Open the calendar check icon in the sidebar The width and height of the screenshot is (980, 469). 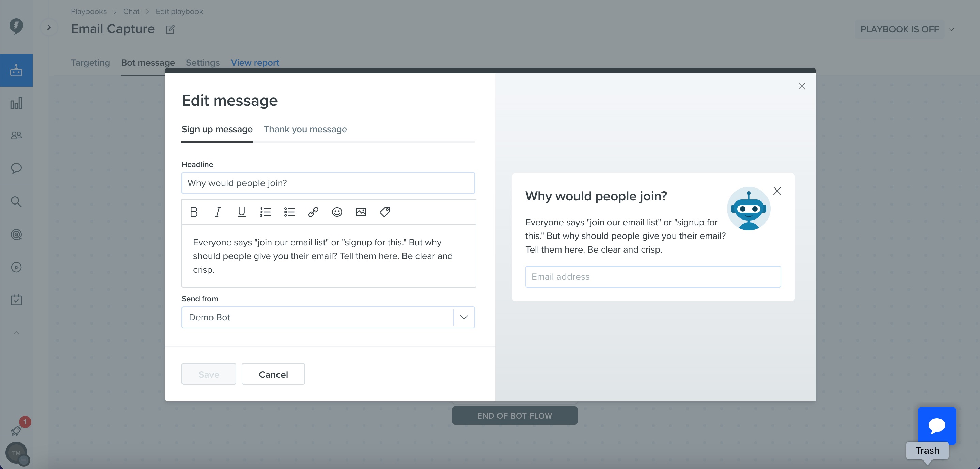click(x=16, y=300)
